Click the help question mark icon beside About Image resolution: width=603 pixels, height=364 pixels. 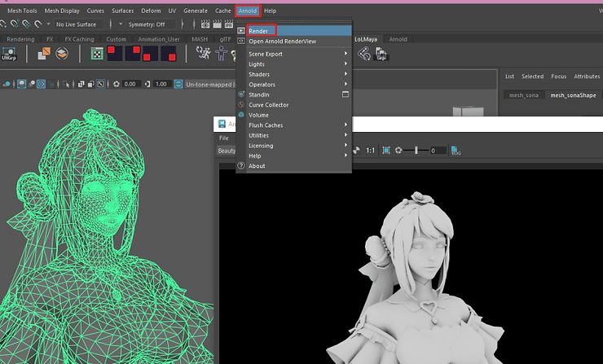pos(241,166)
